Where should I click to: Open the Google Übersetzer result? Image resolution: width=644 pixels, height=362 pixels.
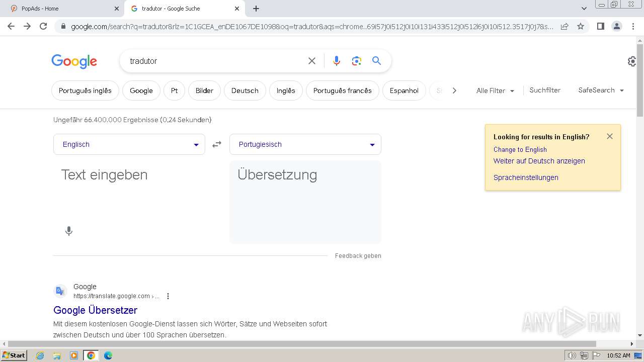(x=96, y=310)
